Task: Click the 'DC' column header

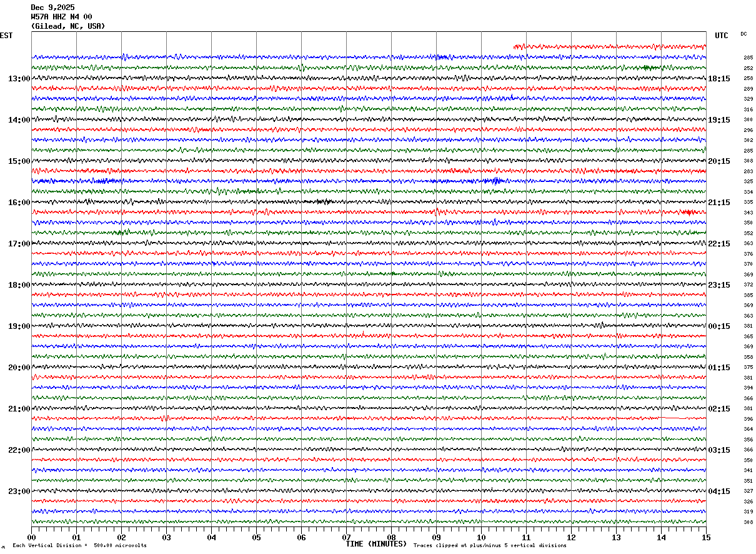Action: (x=744, y=34)
